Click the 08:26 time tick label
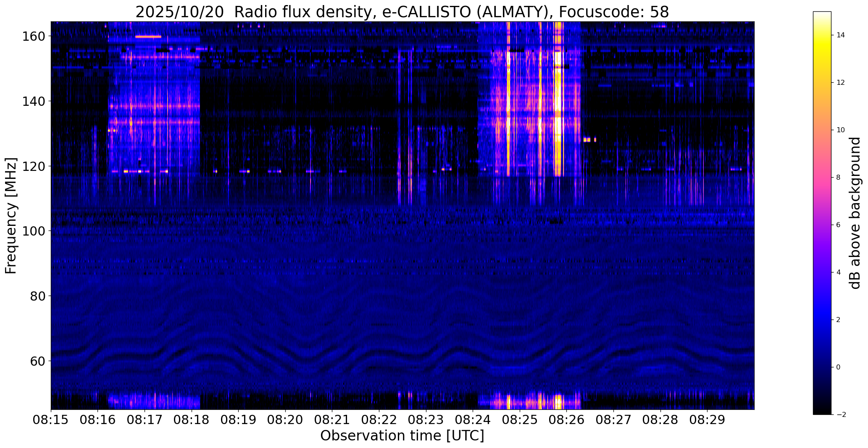 567,420
